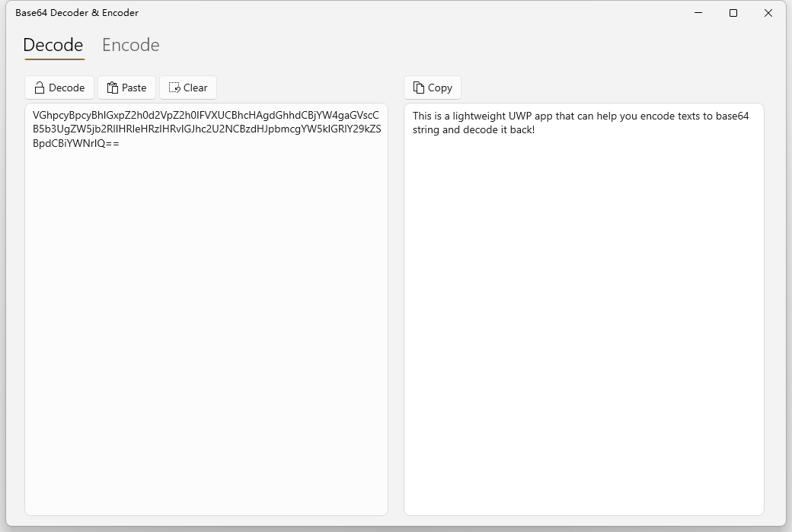Select the Decode tab heading
Viewport: 792px width, 532px height.
click(x=53, y=45)
